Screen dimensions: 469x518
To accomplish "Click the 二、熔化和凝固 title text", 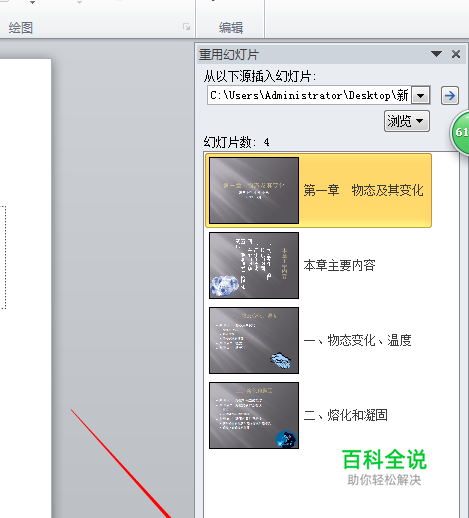I will tap(346, 415).
